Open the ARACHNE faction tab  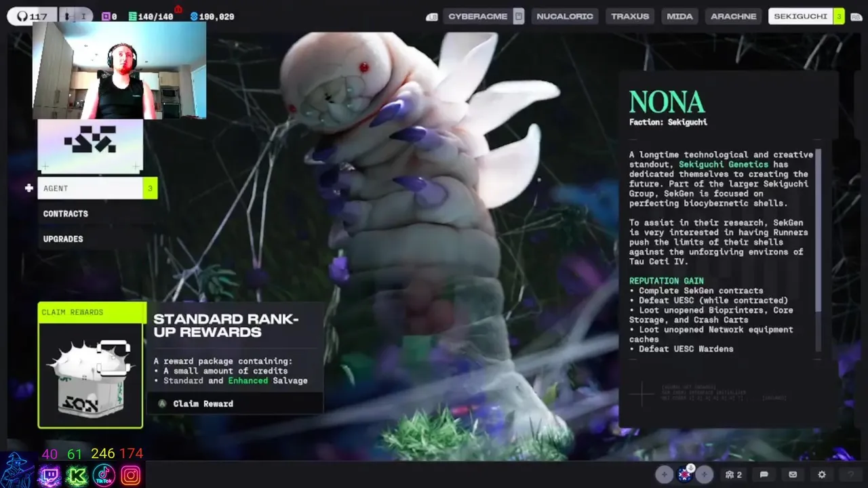click(733, 16)
